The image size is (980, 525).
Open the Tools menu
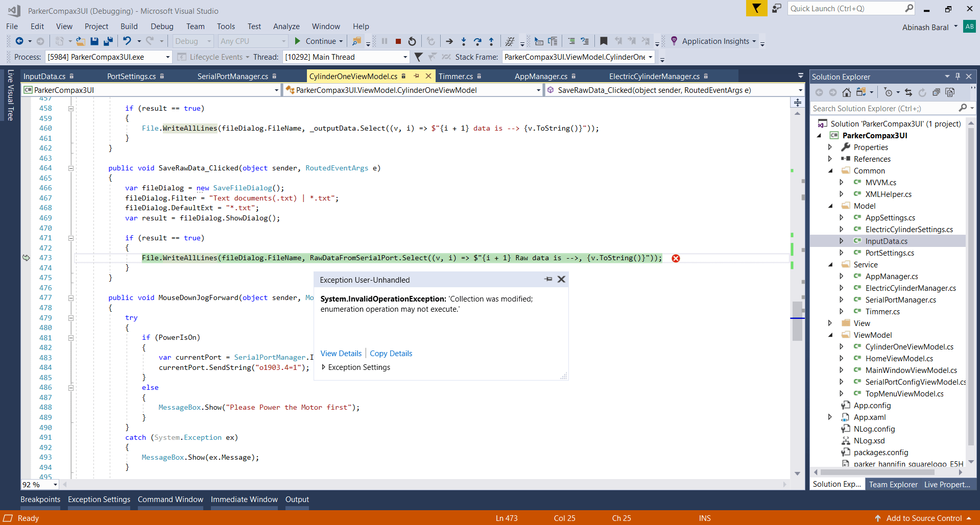pyautogui.click(x=226, y=27)
